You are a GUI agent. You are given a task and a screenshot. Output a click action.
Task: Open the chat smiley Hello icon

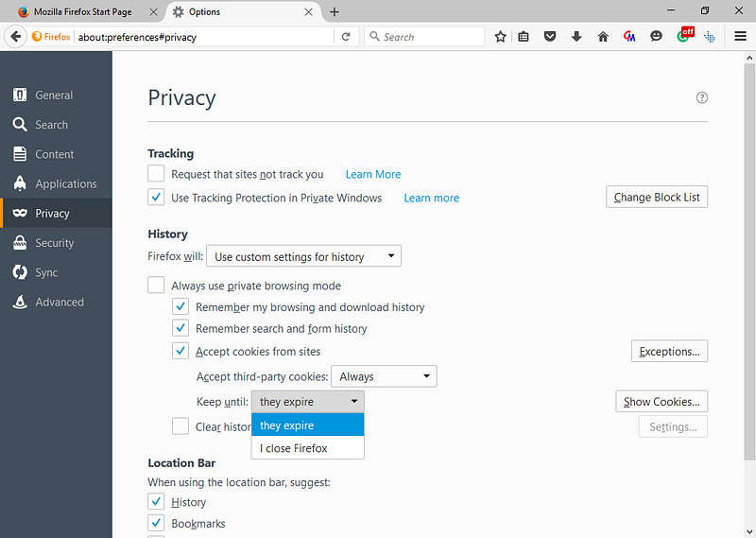(x=656, y=37)
